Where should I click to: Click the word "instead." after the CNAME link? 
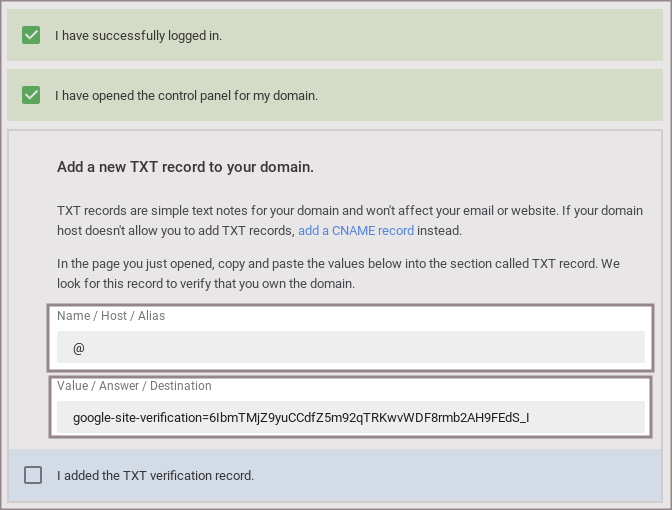point(440,230)
